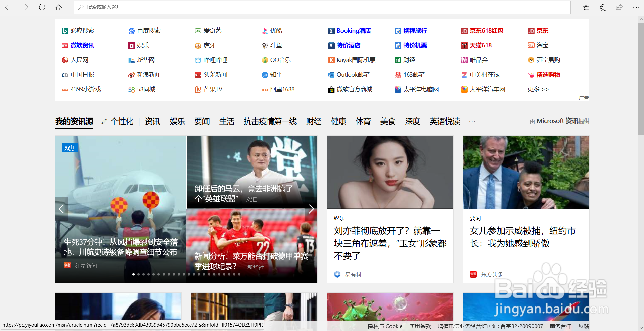This screenshot has width=644, height=331.
Task: Open the favorites star icon
Action: coord(586,7)
